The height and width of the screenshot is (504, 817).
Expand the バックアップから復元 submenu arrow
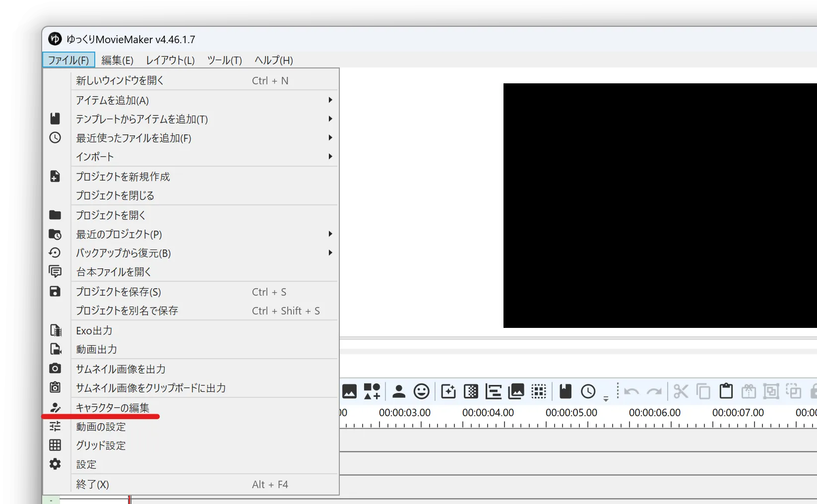[x=330, y=252]
